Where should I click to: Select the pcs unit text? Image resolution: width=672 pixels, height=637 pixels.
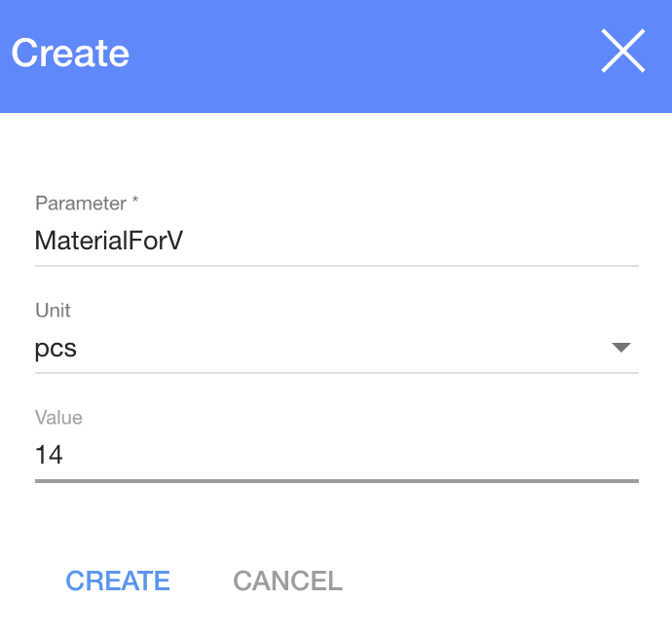[x=56, y=348]
